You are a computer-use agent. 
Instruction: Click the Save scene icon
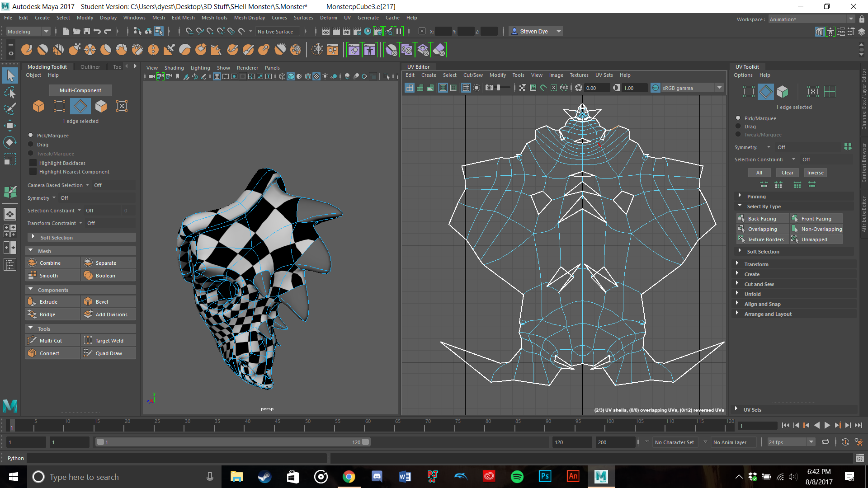[86, 31]
